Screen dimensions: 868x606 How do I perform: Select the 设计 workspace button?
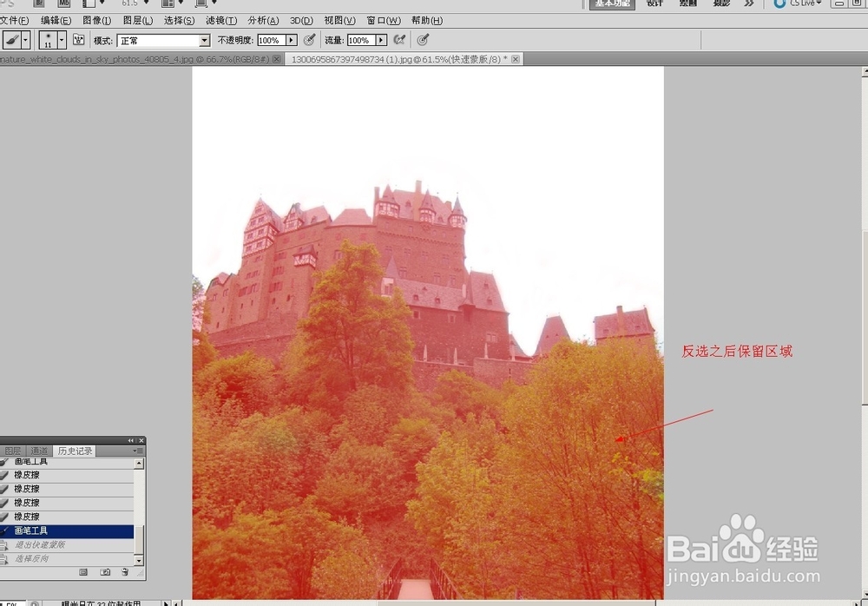pos(654,3)
